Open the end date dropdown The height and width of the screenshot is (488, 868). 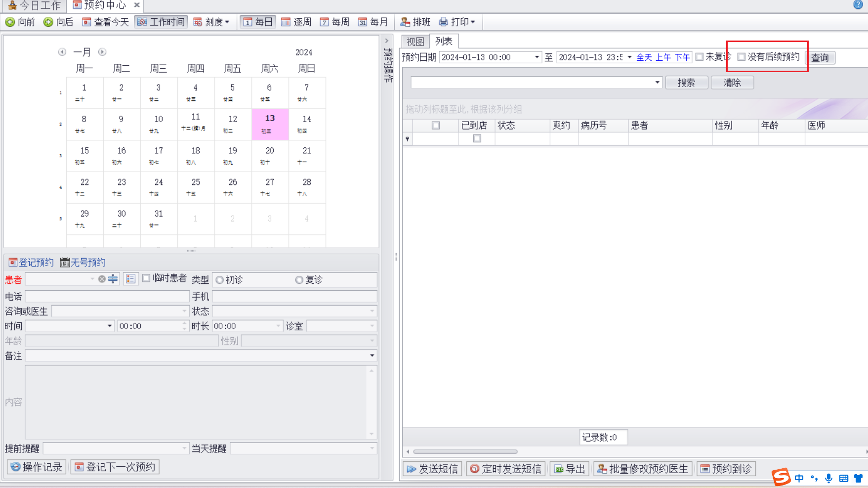click(629, 57)
